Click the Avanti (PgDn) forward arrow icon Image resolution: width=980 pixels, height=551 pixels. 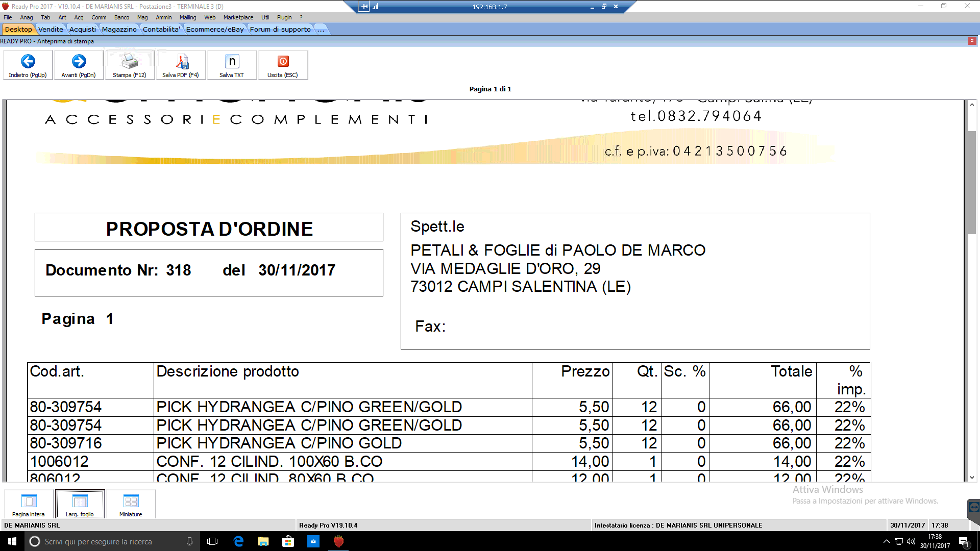[79, 62]
